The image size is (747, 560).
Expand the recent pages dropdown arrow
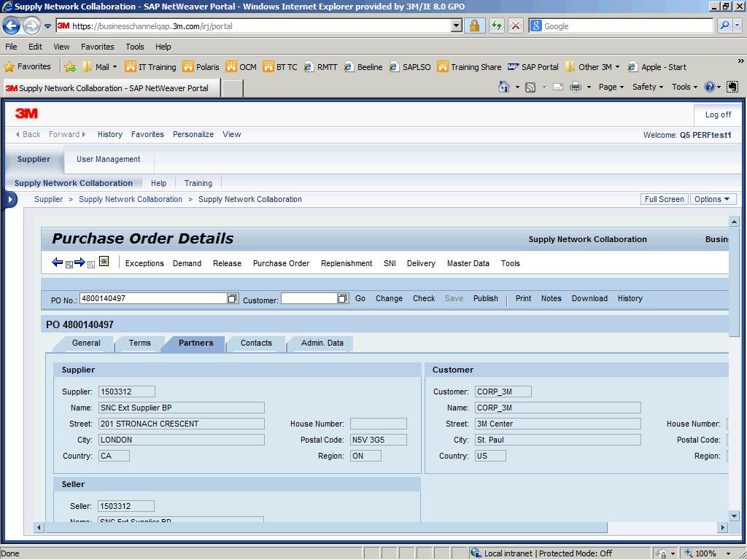(x=47, y=26)
